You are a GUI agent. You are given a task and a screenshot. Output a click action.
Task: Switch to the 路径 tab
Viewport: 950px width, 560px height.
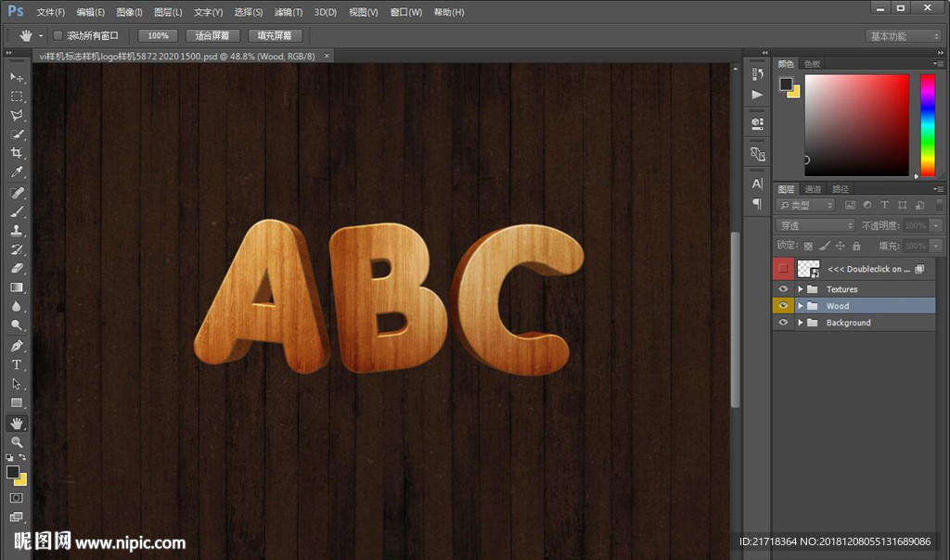coord(841,189)
